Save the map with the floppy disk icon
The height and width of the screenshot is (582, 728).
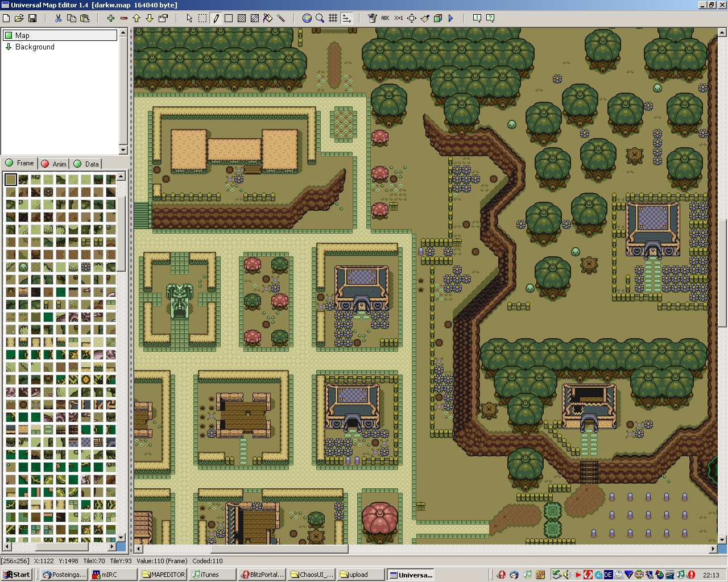tap(32, 18)
